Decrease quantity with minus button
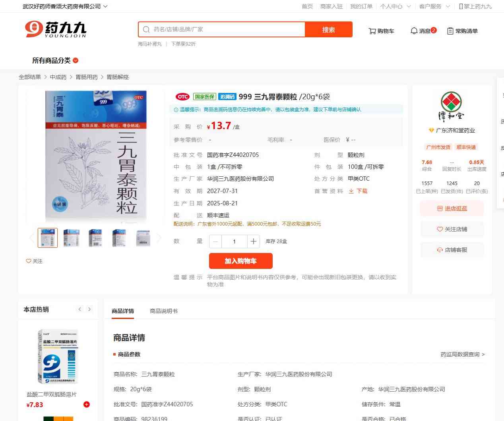 coord(215,241)
